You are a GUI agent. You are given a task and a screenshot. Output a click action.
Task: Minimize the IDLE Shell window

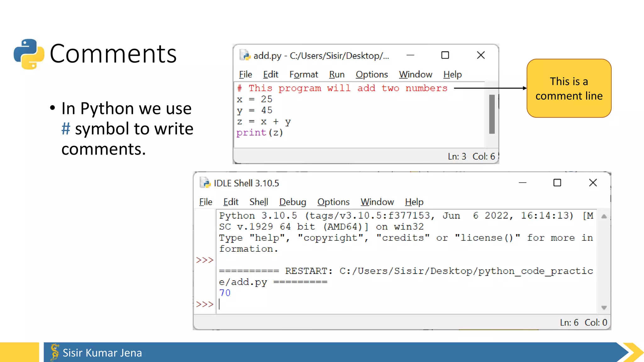click(522, 183)
